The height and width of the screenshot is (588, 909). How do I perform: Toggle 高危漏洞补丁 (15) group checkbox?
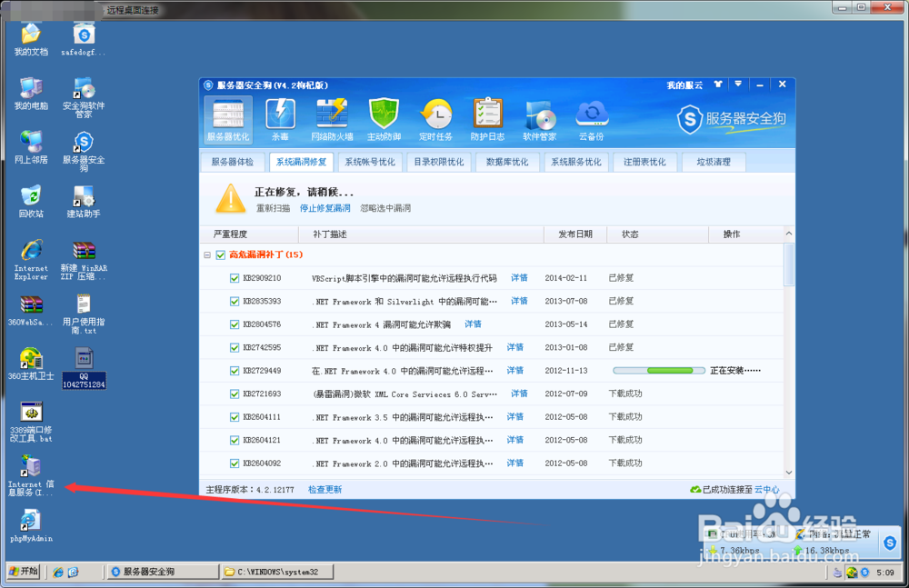[x=220, y=254]
